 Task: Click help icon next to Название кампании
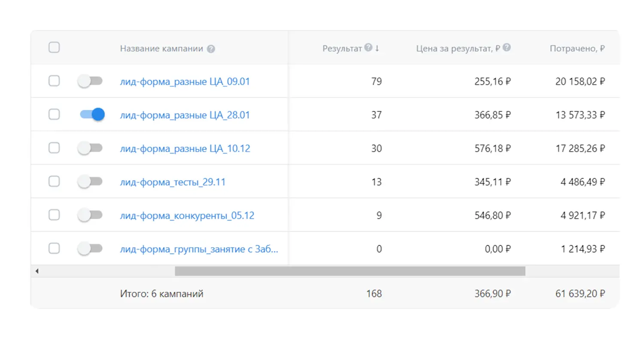click(211, 49)
